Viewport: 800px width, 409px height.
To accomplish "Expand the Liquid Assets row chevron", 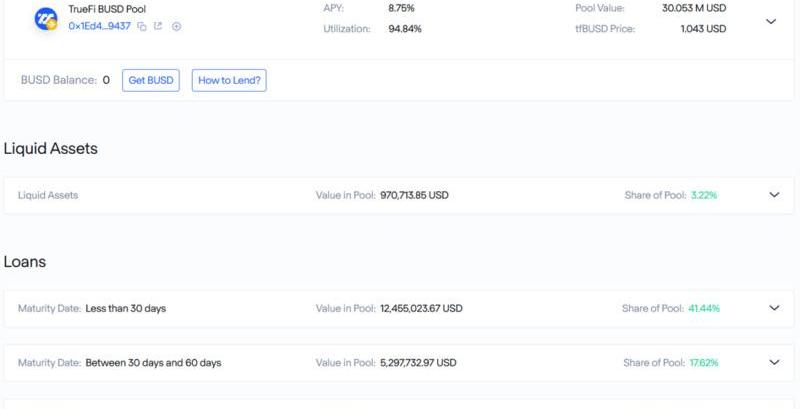I will (773, 195).
